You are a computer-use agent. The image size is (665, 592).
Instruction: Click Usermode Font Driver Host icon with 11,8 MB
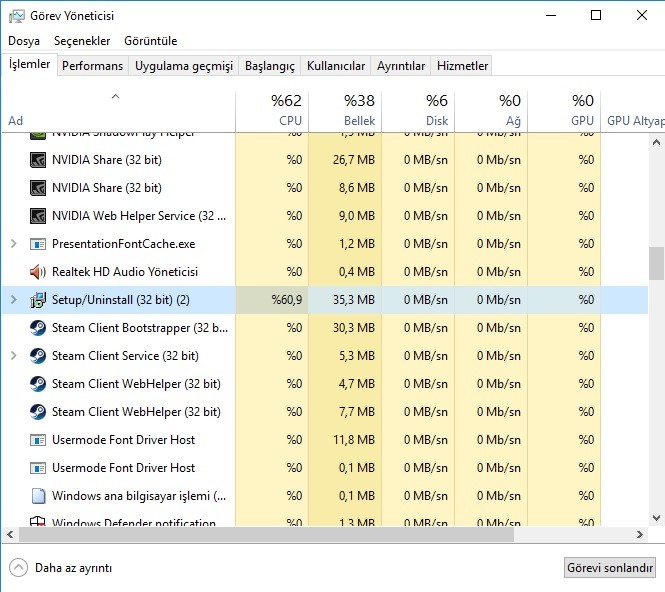[x=38, y=440]
